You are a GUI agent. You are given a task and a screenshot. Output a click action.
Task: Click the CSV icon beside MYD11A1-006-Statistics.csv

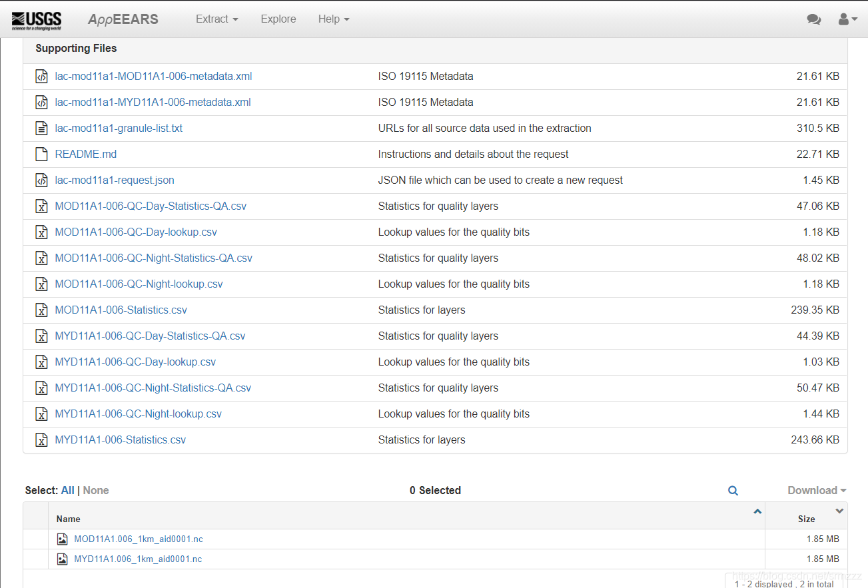(41, 440)
